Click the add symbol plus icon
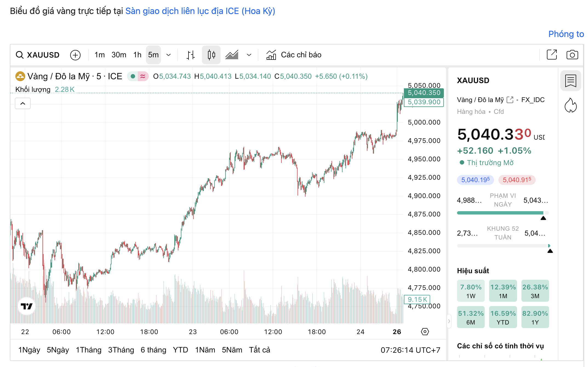 point(75,55)
